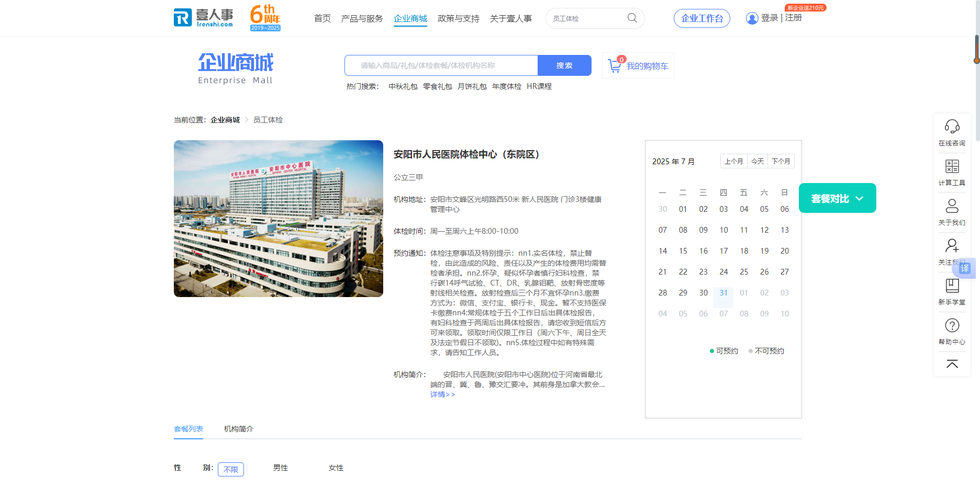Select 不限 gender filter
This screenshot has width=980, height=489.
pos(231,469)
